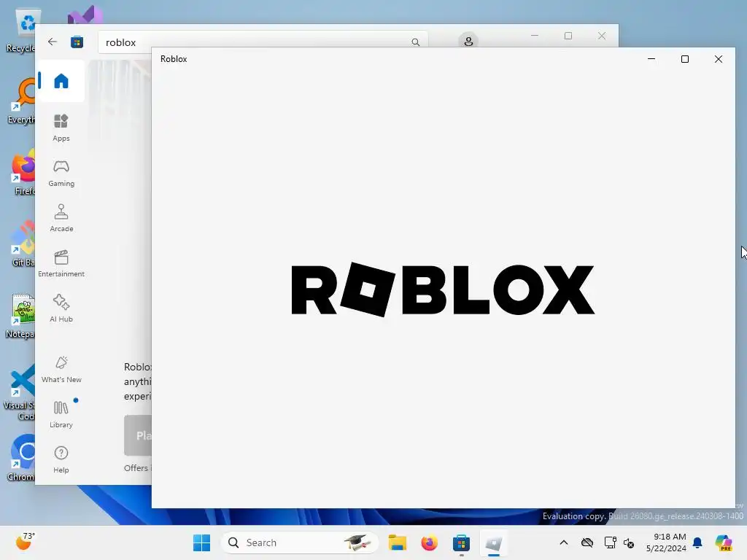This screenshot has width=747, height=560.
Task: Select the Visual Studio Code desktop shortcut
Action: coord(20,393)
